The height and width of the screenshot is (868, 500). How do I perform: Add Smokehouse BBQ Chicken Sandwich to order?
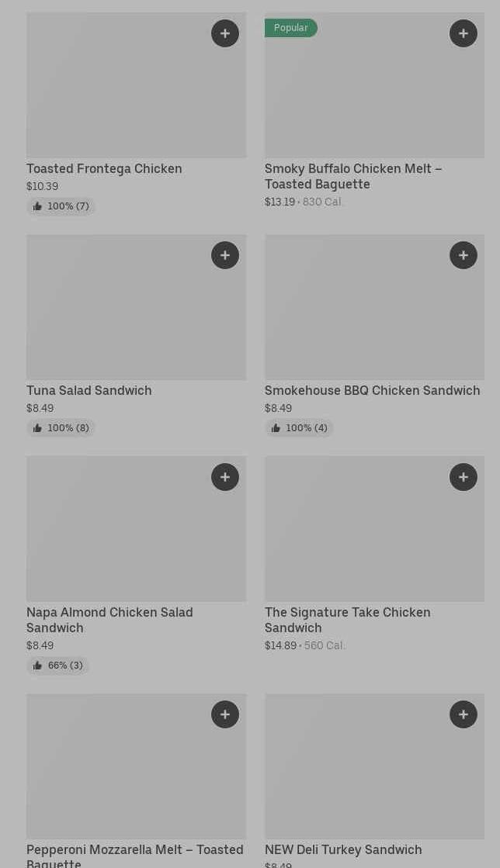(x=464, y=255)
